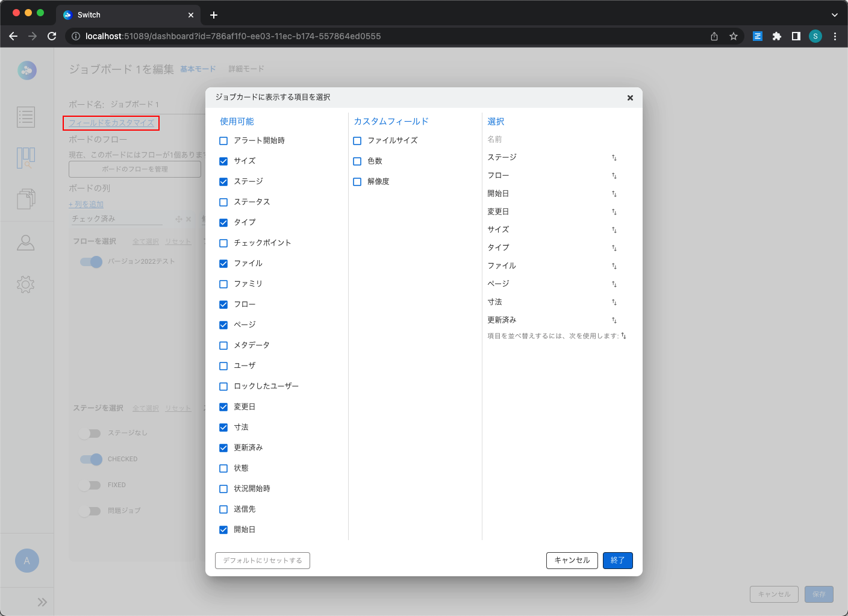The height and width of the screenshot is (616, 848).
Task: Click the Switch logo in sidebar
Action: [26, 70]
